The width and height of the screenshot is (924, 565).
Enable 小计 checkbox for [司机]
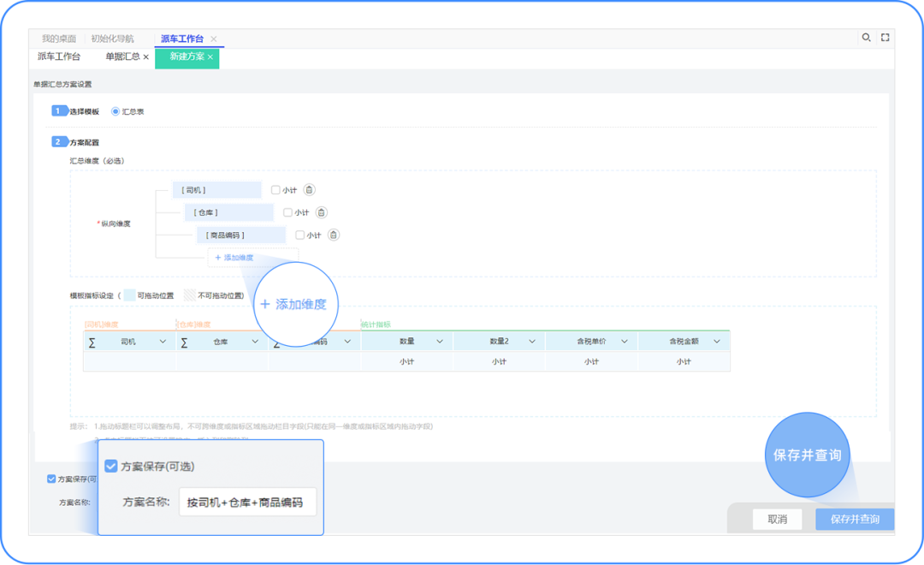click(x=275, y=190)
